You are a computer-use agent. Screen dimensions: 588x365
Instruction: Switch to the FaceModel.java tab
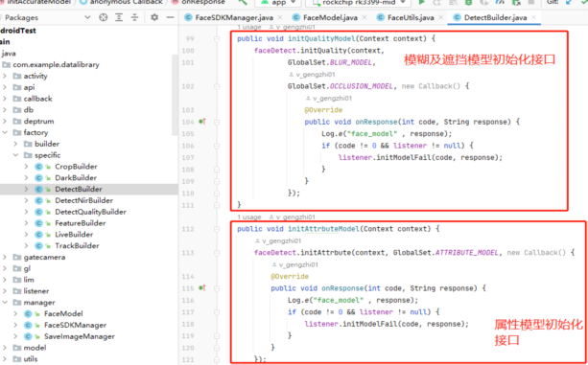[330, 17]
